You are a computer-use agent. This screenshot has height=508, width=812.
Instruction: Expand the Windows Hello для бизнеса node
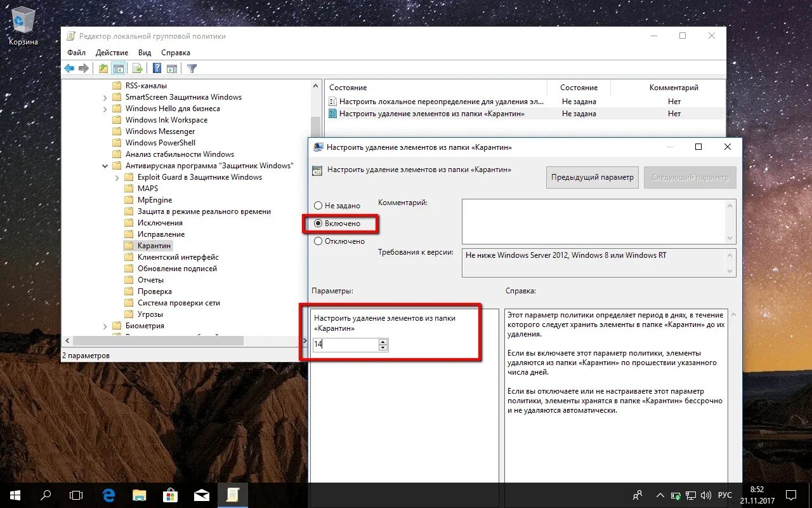pos(105,109)
